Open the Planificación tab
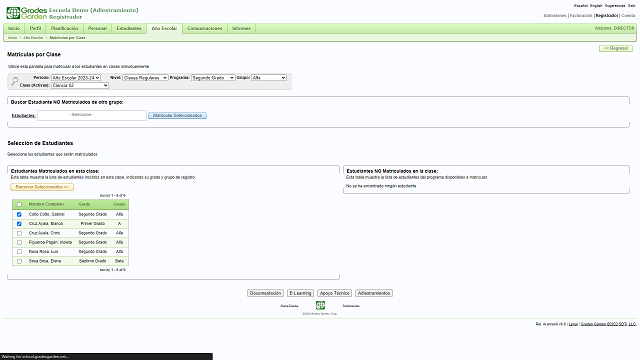The height and width of the screenshot is (360, 640). [64, 28]
